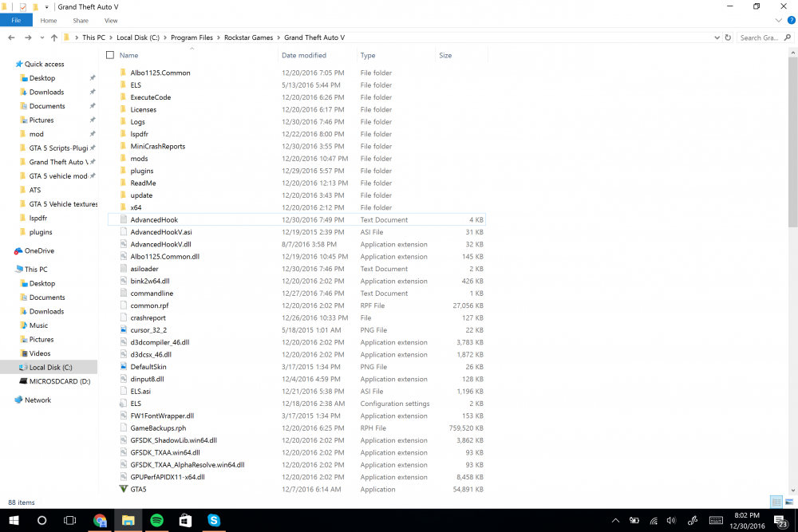Expand the ribbon with the chevron
Image resolution: width=798 pixels, height=532 pixels.
click(x=778, y=21)
